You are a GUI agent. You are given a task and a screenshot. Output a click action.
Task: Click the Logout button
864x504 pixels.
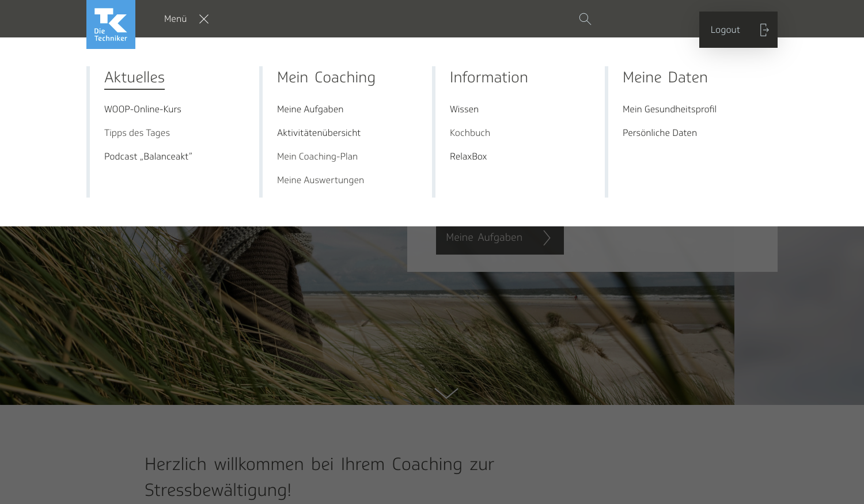coord(738,30)
